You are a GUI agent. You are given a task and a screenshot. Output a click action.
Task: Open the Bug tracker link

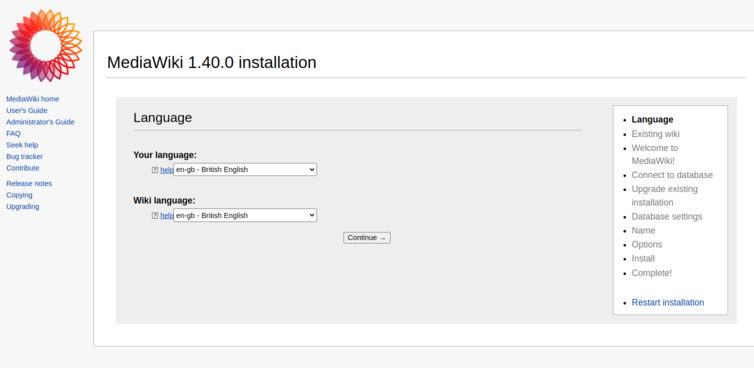click(x=25, y=157)
